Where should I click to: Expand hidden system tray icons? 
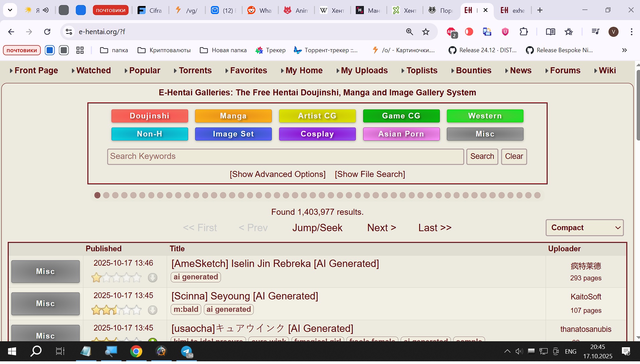pyautogui.click(x=507, y=351)
